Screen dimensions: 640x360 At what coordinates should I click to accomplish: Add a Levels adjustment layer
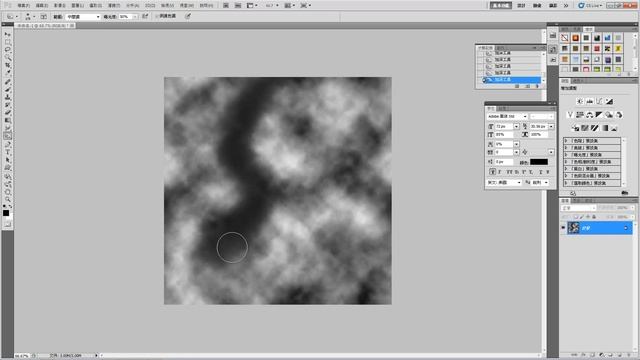[590, 101]
